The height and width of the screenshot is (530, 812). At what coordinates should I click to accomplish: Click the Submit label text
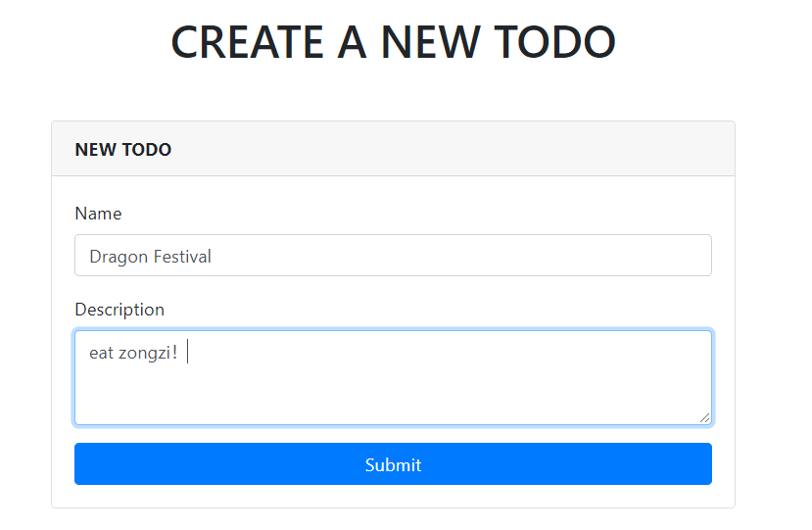click(x=393, y=464)
